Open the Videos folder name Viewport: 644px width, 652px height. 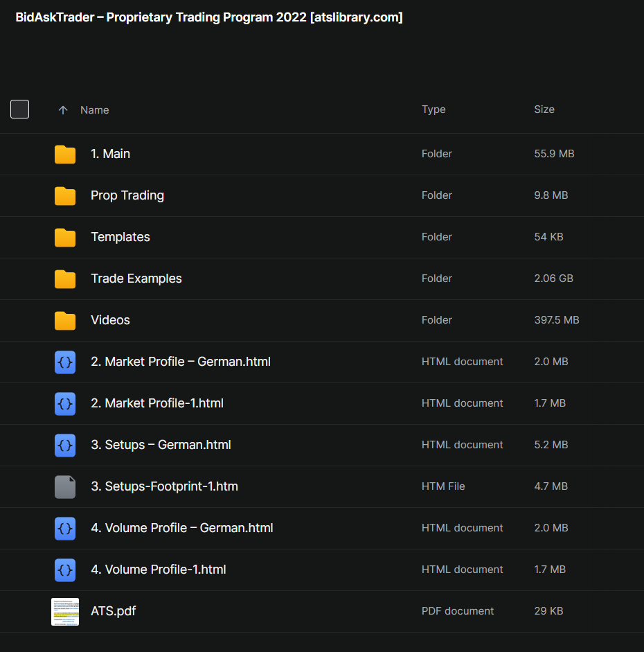coord(110,320)
